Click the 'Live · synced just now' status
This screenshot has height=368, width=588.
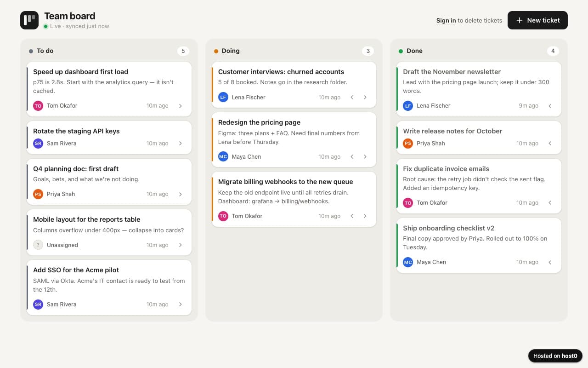point(76,26)
